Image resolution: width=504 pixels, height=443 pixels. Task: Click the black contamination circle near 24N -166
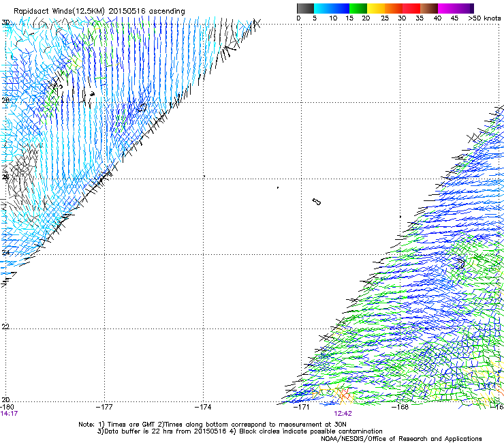click(x=460, y=263)
